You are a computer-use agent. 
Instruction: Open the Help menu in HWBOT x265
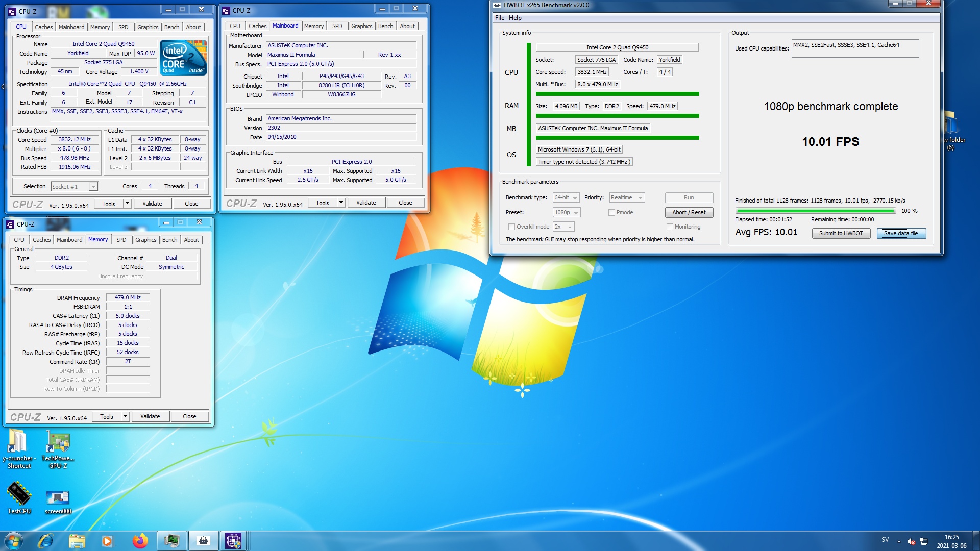[x=515, y=18]
